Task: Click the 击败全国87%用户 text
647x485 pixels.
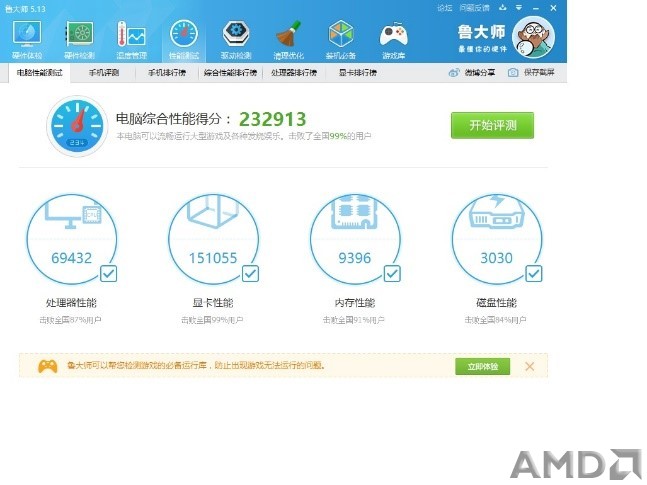Action: point(71,320)
